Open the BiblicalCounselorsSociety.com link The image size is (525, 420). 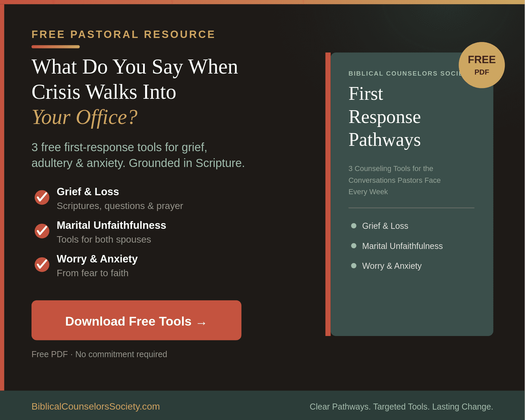(x=95, y=407)
